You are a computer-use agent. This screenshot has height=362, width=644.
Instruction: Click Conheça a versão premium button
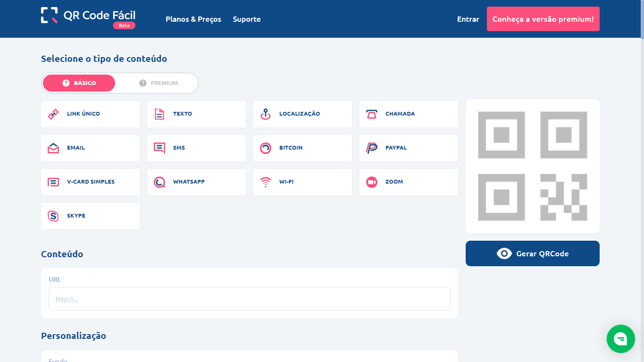(x=543, y=19)
